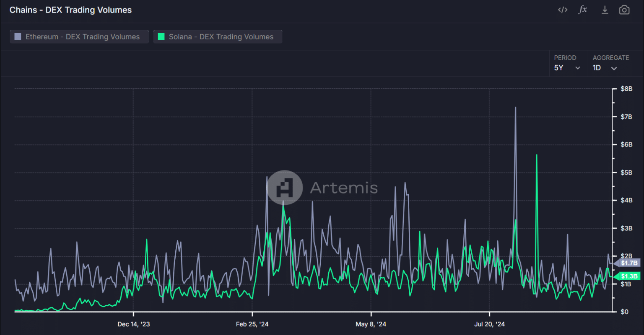This screenshot has height=335, width=644.
Task: Open the embed code icon
Action: point(563,10)
